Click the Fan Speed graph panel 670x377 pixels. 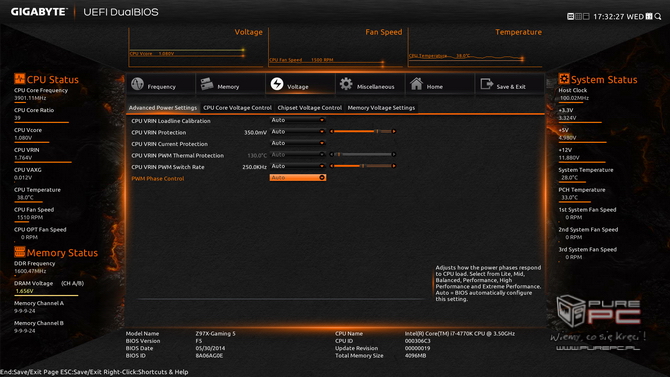pos(335,47)
